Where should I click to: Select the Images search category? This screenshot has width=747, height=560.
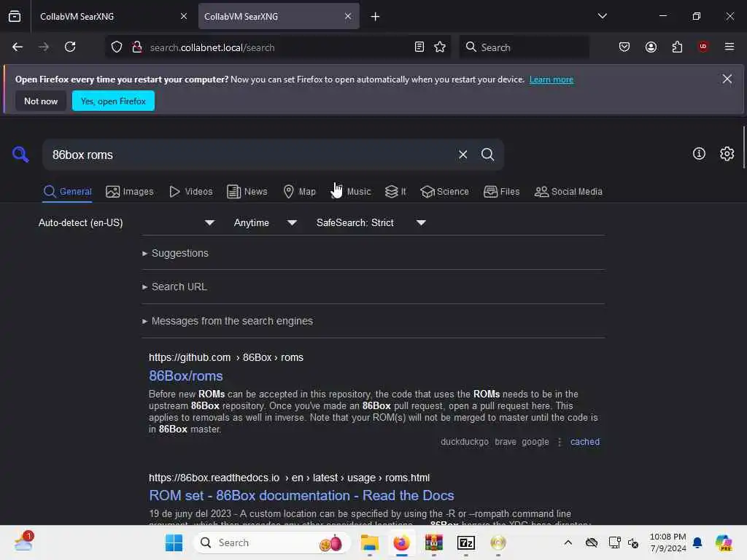pyautogui.click(x=130, y=192)
